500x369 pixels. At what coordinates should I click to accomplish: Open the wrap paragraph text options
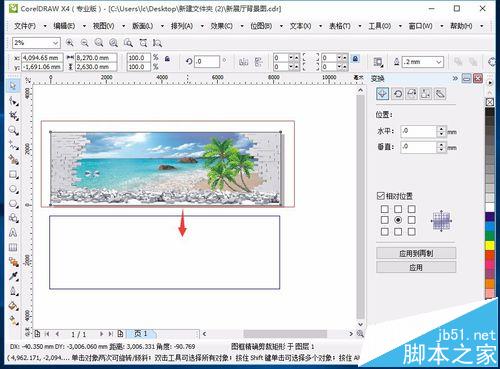pyautogui.click(x=378, y=62)
